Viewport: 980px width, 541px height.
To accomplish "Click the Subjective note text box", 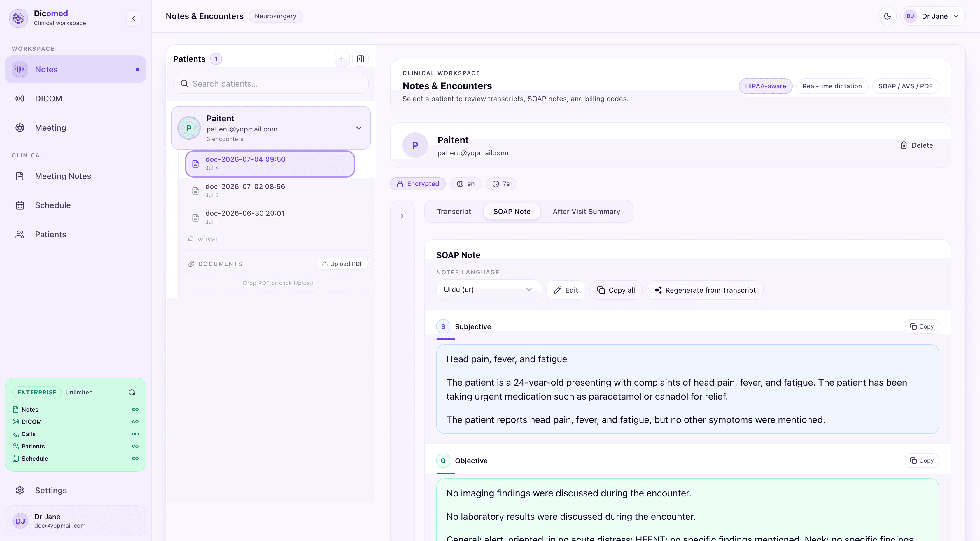I will (687, 389).
